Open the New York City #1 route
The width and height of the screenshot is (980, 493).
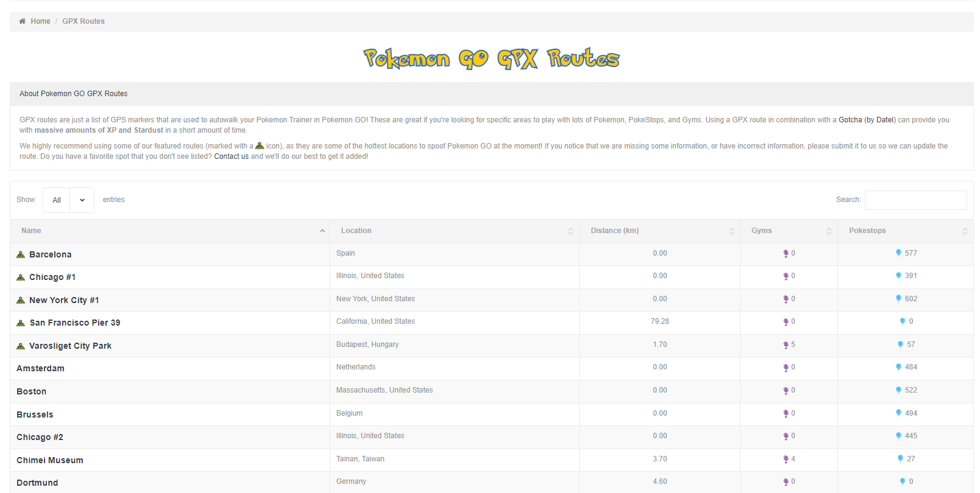64,301
